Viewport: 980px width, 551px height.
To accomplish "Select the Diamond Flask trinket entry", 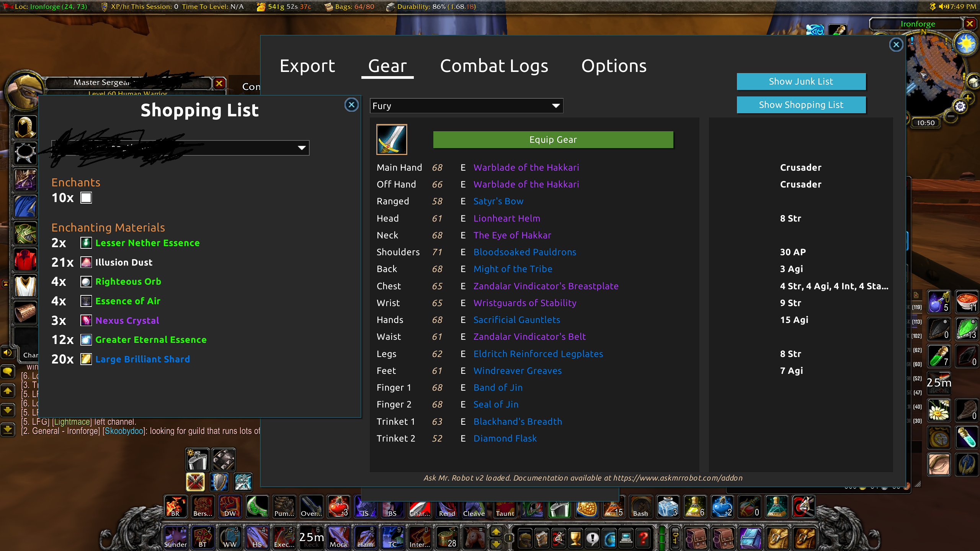I will (x=505, y=438).
